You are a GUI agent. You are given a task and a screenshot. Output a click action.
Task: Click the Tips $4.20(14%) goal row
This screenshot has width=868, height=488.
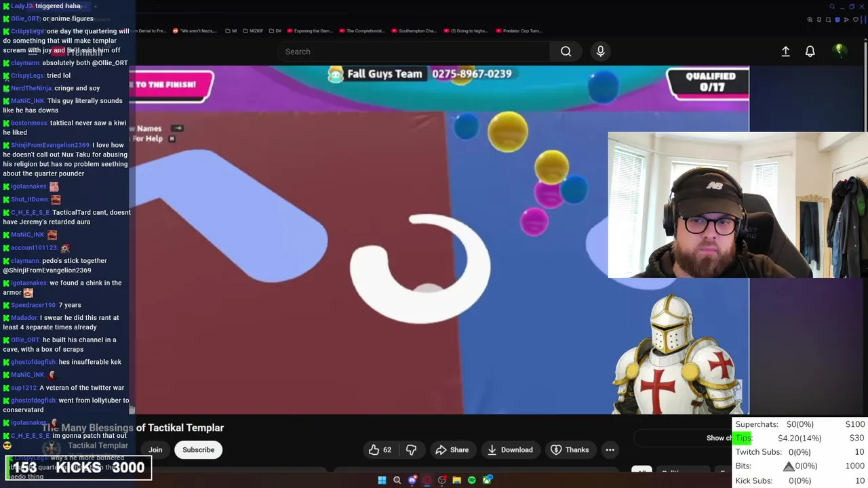[x=800, y=438]
